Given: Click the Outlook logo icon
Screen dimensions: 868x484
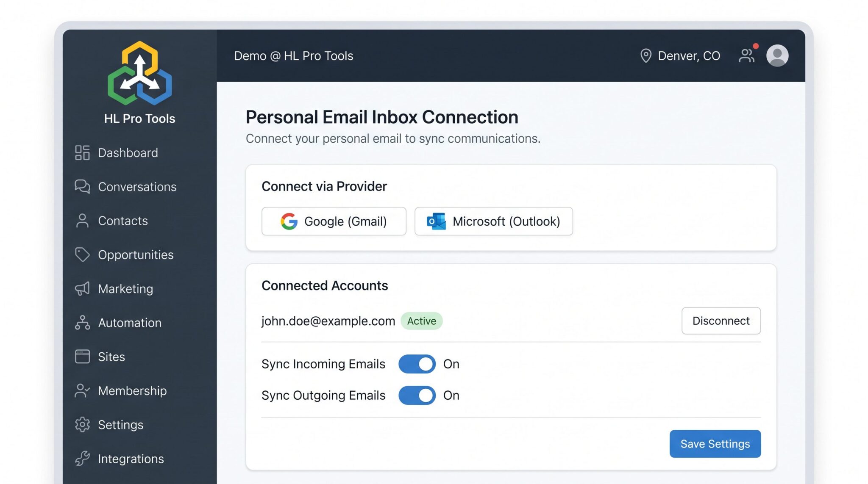Looking at the screenshot, I should [436, 221].
